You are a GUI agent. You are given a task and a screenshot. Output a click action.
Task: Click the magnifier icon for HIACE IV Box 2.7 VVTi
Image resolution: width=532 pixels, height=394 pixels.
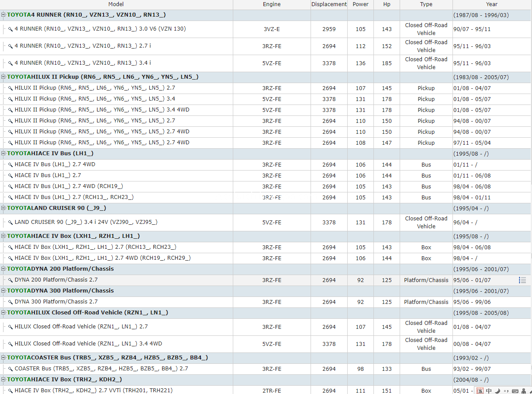click(x=10, y=391)
